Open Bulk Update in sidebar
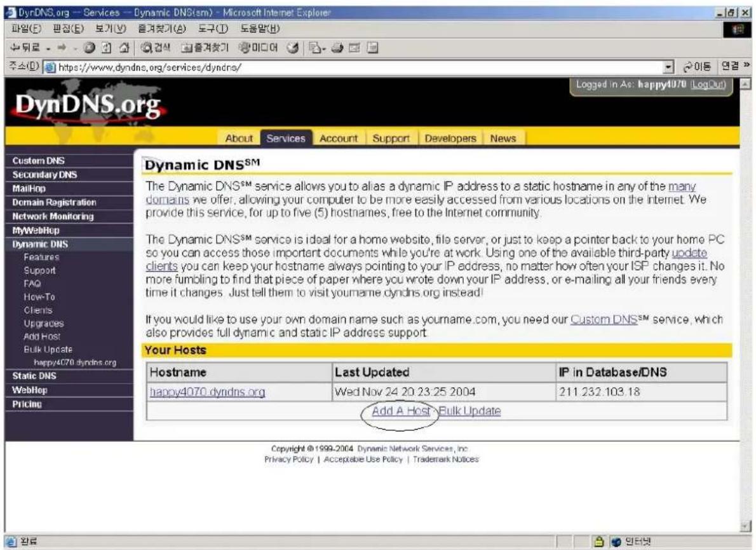Image resolution: width=756 pixels, height=550 pixels. (48, 350)
